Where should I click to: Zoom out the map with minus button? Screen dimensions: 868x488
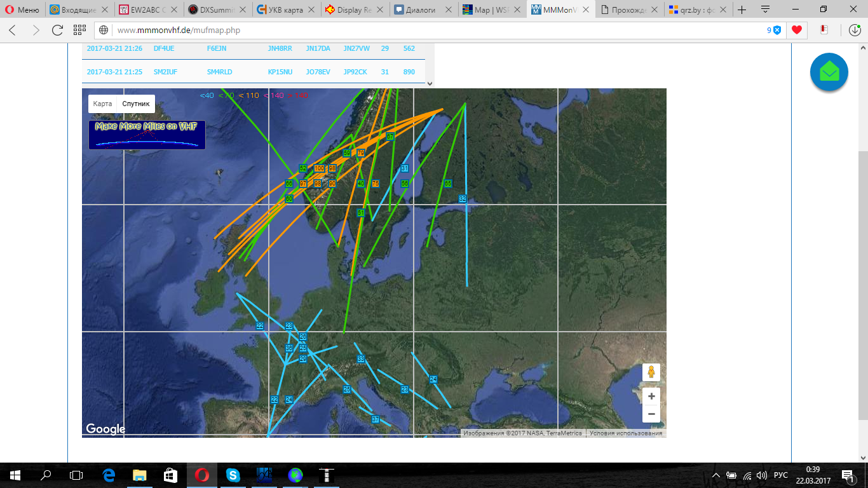point(651,414)
